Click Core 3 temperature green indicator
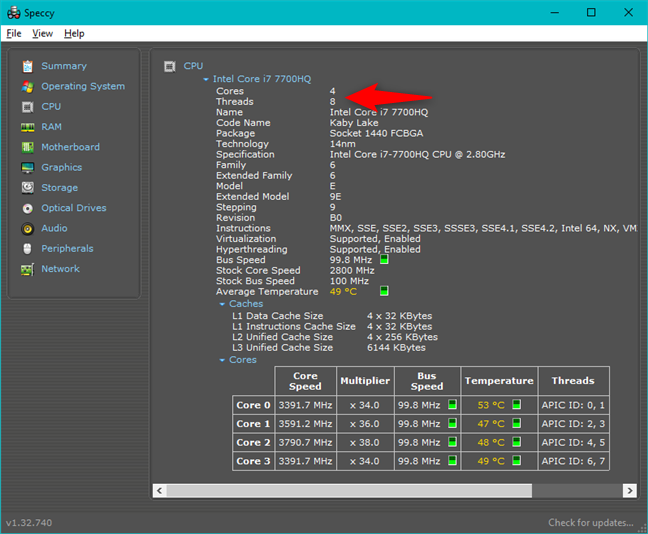The width and height of the screenshot is (648, 534). (516, 460)
